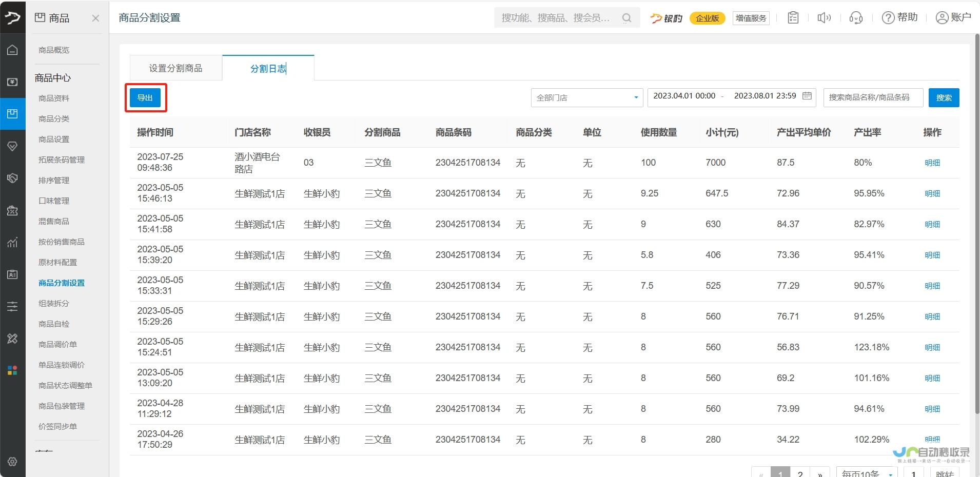Open 明细 for the 15:41:58 row
Image resolution: width=980 pixels, height=477 pixels.
932,224
